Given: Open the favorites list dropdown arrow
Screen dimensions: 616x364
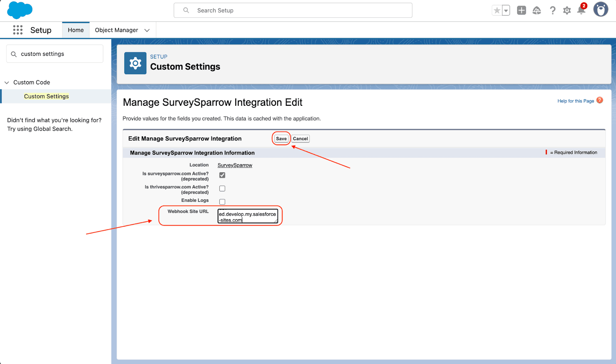Looking at the screenshot, I should (506, 10).
